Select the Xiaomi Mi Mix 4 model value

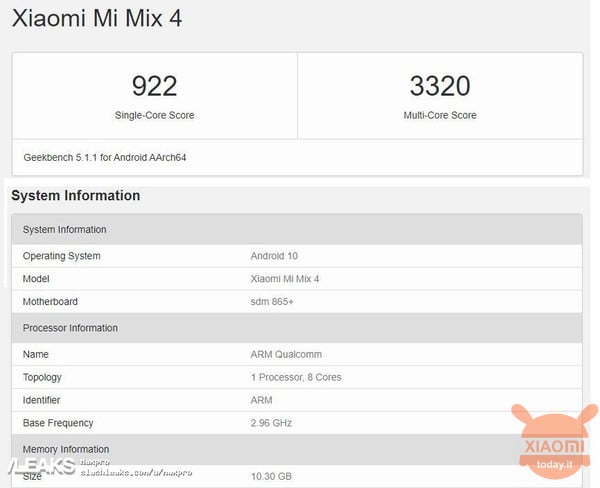pos(285,279)
